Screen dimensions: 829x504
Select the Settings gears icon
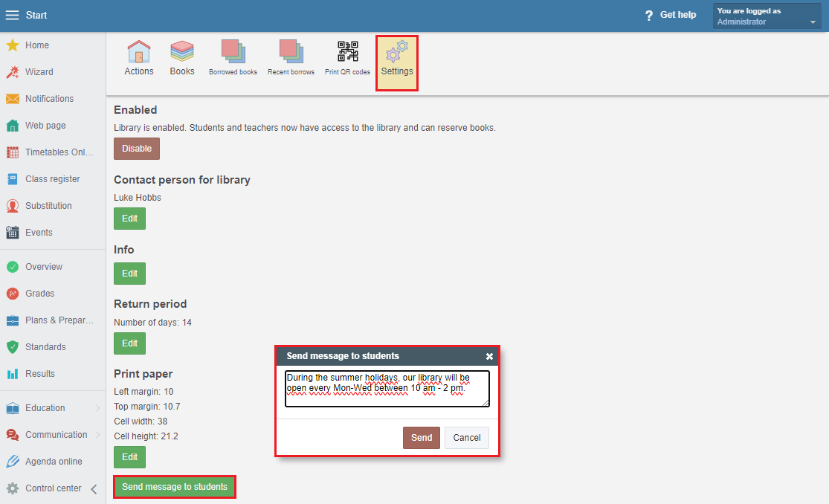[x=396, y=54]
